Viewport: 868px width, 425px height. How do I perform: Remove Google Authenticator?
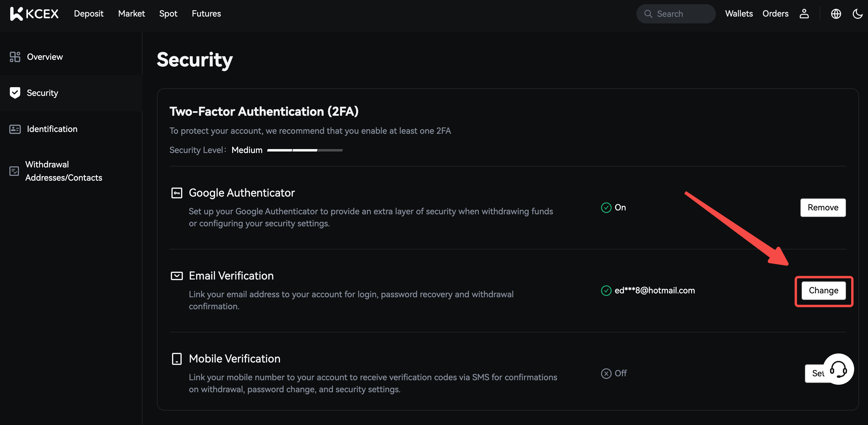pyautogui.click(x=823, y=207)
